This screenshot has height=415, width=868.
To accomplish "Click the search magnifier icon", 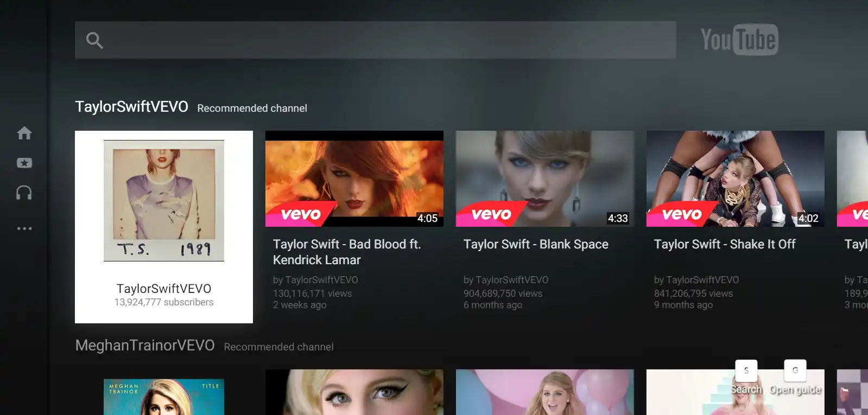I will tap(94, 40).
